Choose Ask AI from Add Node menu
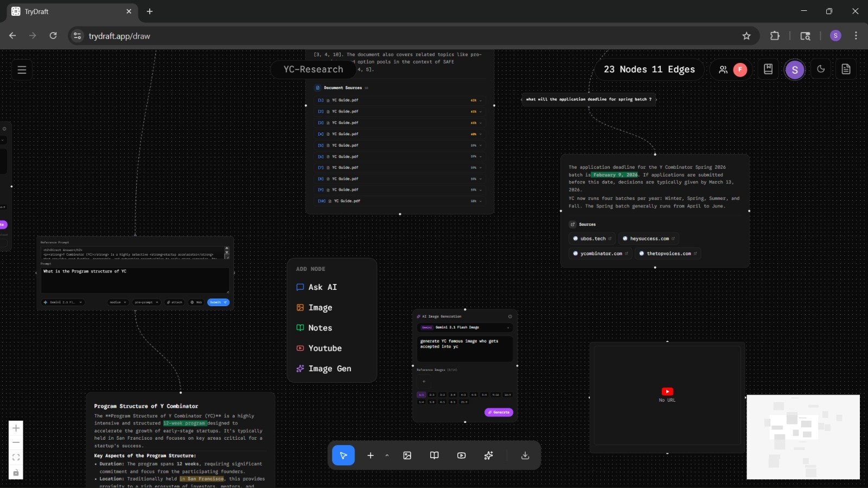The image size is (868, 488). coord(331,287)
